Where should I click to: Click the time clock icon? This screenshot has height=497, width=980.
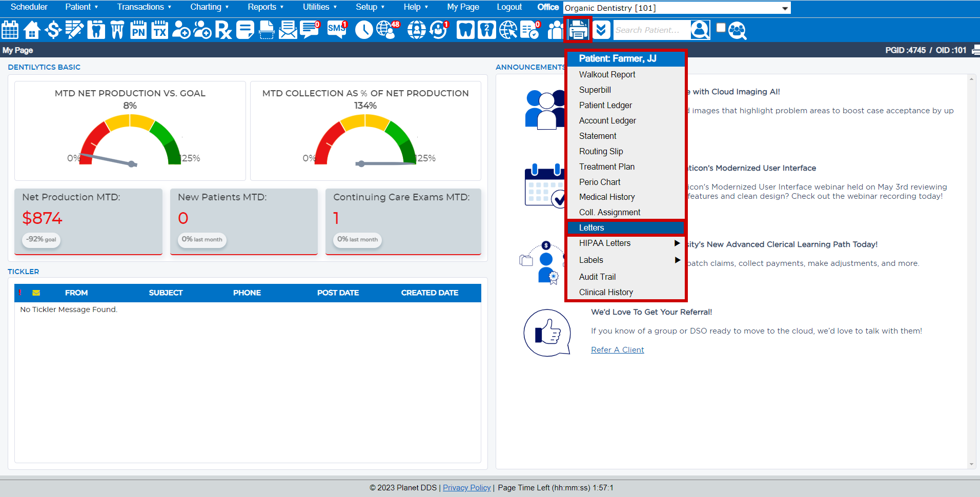point(364,30)
